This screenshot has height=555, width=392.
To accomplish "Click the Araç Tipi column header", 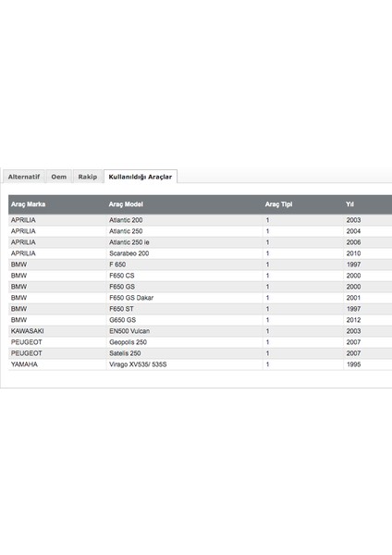I will pos(279,204).
